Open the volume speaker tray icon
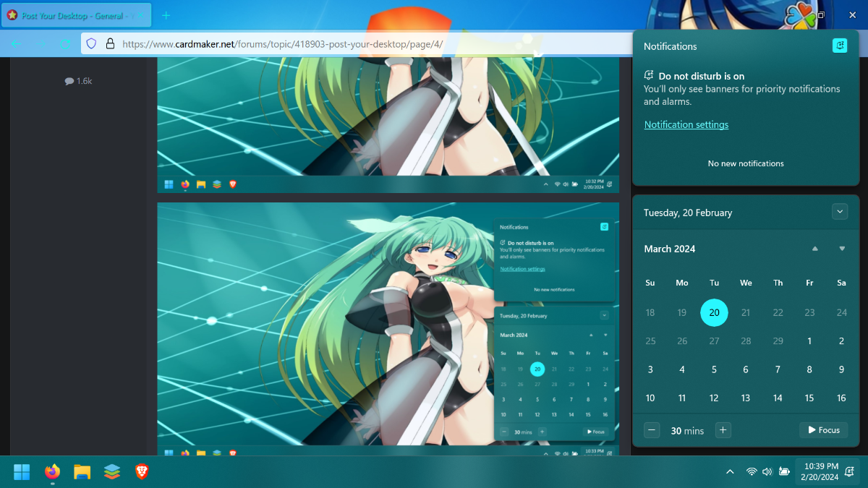Screen dimensions: 868x488 click(767, 472)
